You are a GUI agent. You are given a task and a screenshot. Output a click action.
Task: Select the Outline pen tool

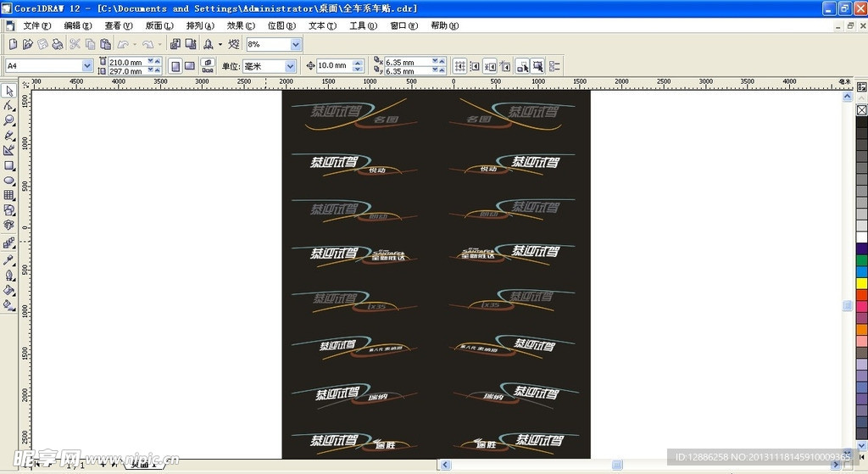[x=8, y=276]
